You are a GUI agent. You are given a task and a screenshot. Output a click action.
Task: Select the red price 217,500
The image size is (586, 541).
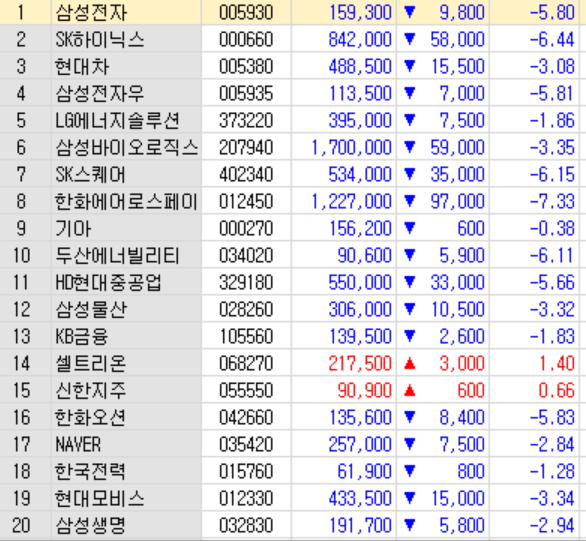click(x=360, y=364)
